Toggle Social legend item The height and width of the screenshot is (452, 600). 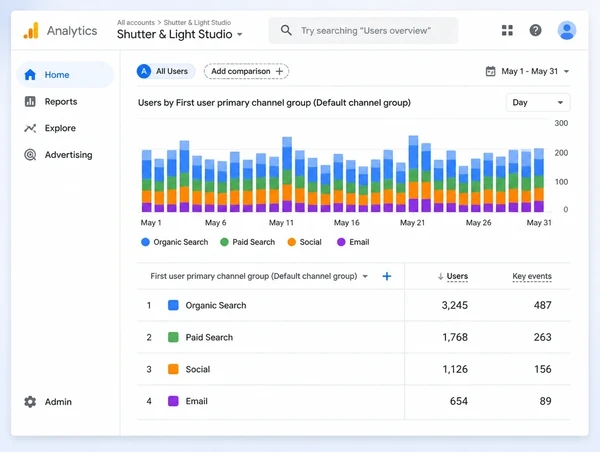coord(305,242)
